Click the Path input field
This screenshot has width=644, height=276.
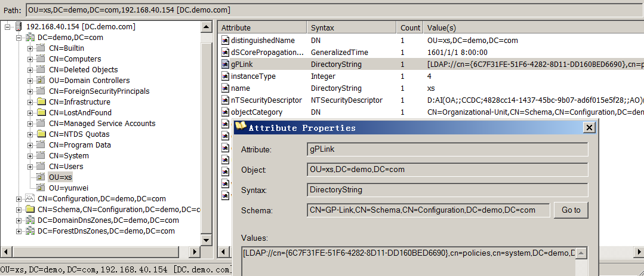click(334, 10)
